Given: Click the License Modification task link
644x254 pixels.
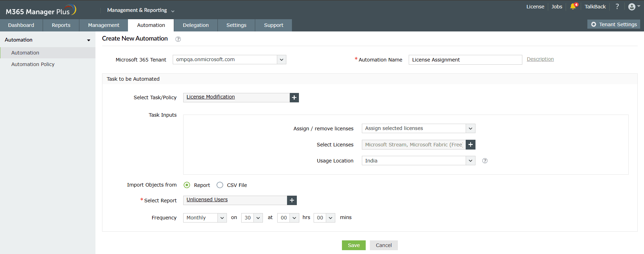Looking at the screenshot, I should [210, 97].
